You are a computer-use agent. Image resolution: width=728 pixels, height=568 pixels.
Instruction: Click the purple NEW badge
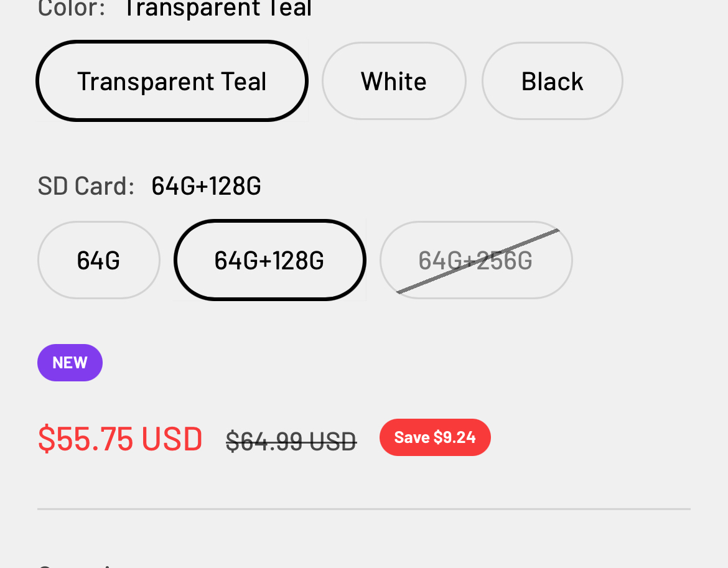pyautogui.click(x=70, y=363)
